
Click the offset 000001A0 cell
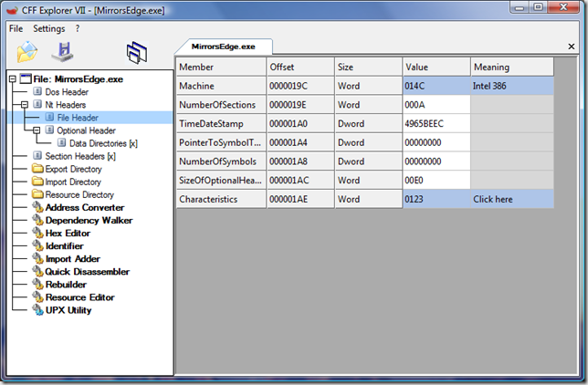[300, 124]
